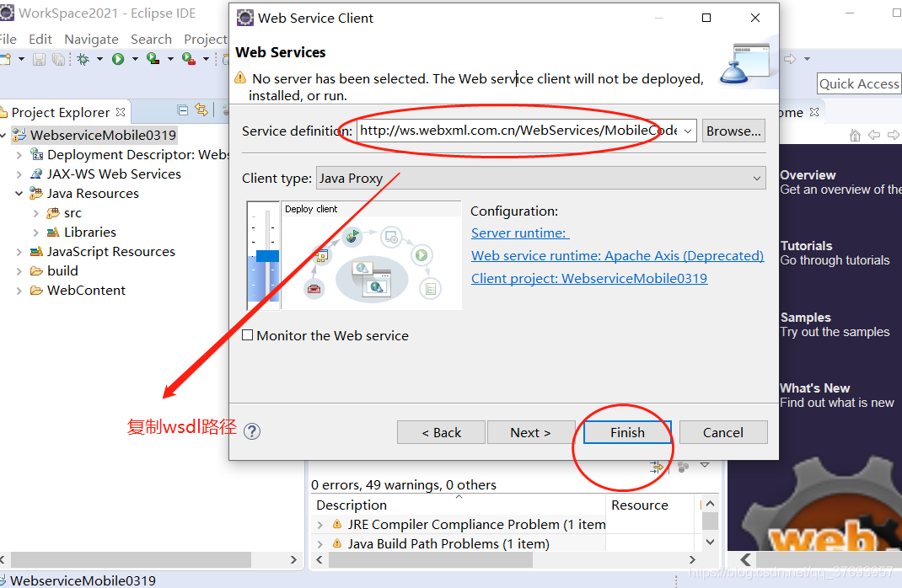Click the Service definition URL field
The height and width of the screenshot is (588, 902).
[x=519, y=131]
